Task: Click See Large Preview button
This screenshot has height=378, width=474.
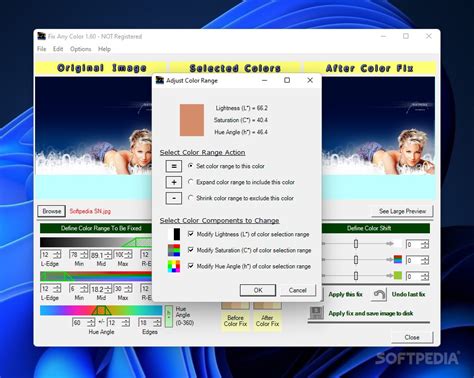Action: point(402,211)
